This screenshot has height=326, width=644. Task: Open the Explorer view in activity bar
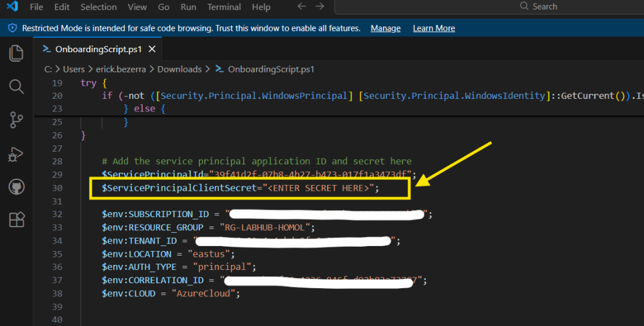click(16, 53)
